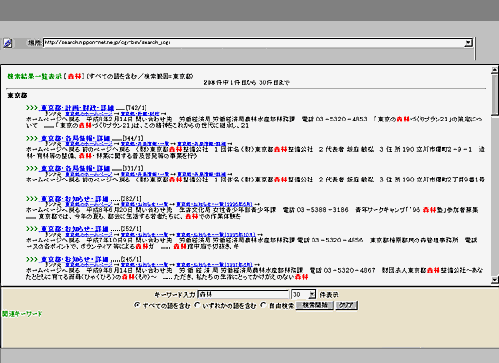Select the すべての語を含む radio button

(137, 305)
